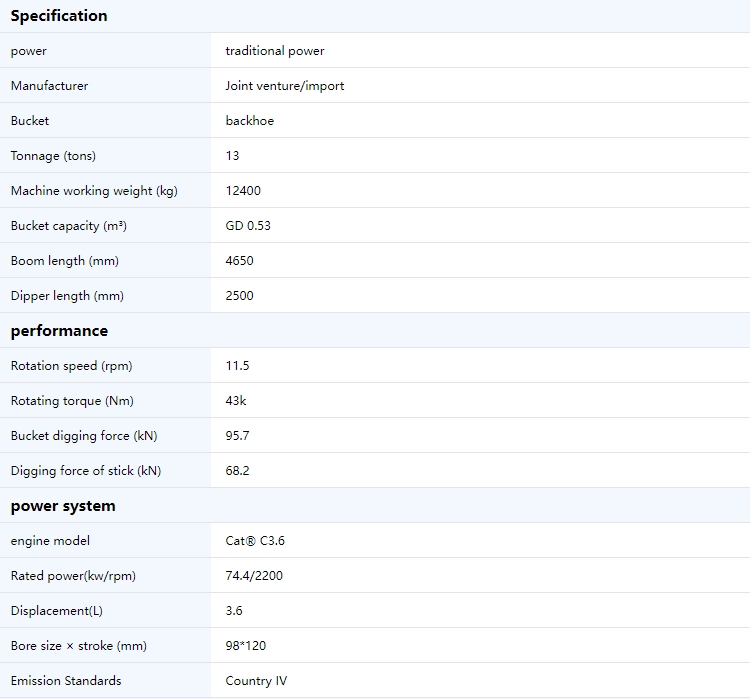Click the Specification section header

pos(59,16)
